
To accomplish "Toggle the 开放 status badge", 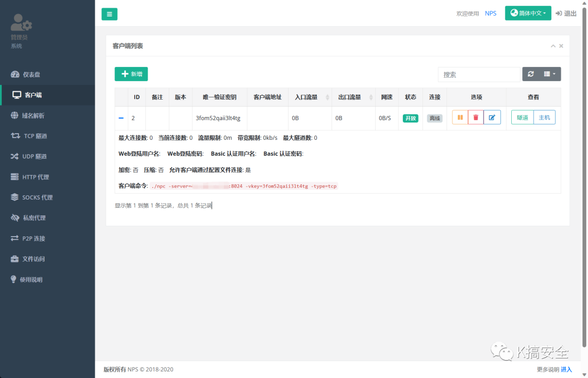I will pyautogui.click(x=411, y=117).
